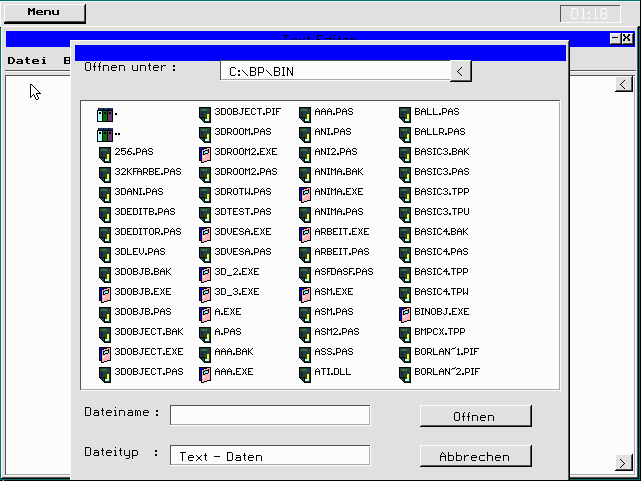Open the path dropdown arrow next to C:\BP\BIN

(x=460, y=71)
